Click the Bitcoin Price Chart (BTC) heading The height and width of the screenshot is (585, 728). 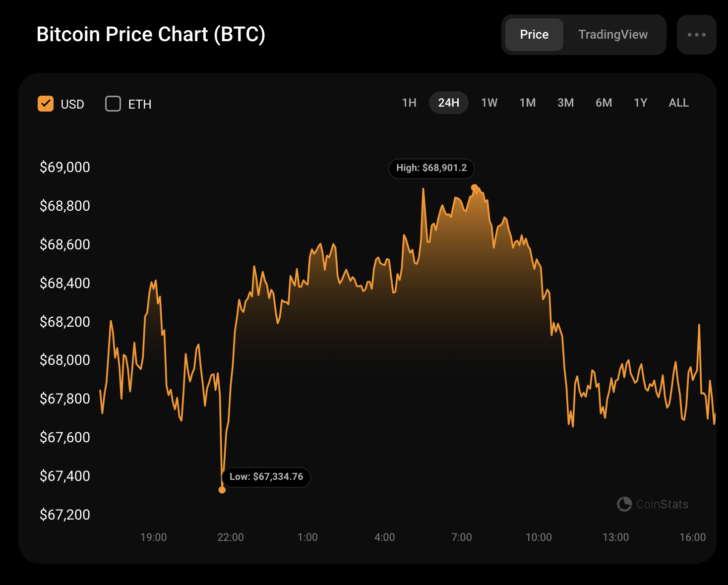click(151, 35)
